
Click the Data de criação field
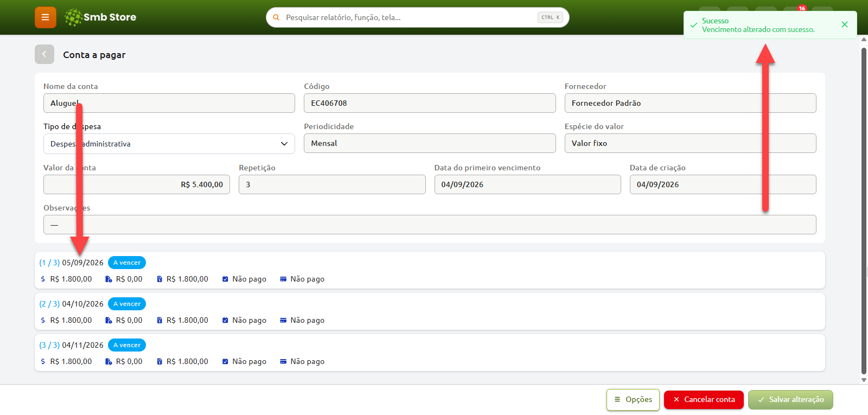click(723, 184)
